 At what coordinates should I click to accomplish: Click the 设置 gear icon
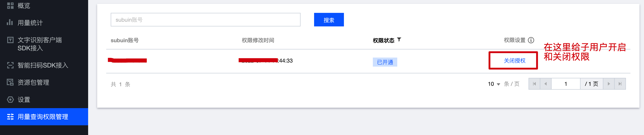[10, 100]
